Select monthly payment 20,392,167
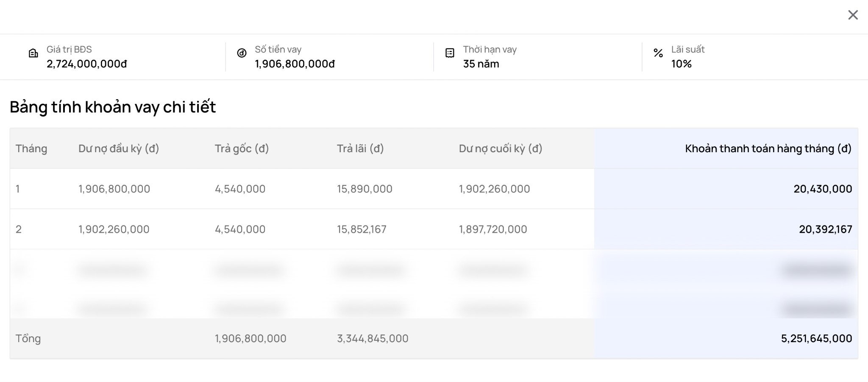Image resolution: width=868 pixels, height=382 pixels. (826, 229)
